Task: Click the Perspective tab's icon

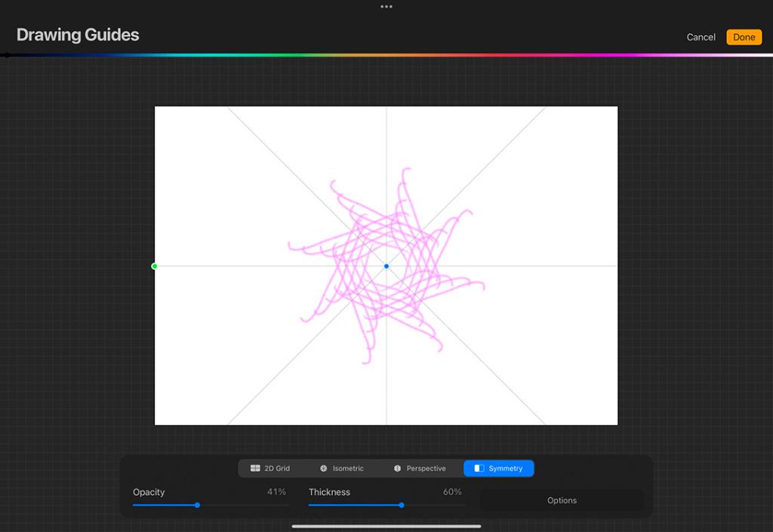Action: pos(396,468)
